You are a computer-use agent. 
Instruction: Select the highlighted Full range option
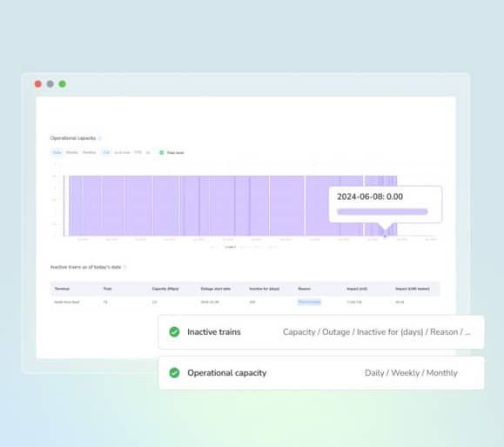(x=106, y=152)
